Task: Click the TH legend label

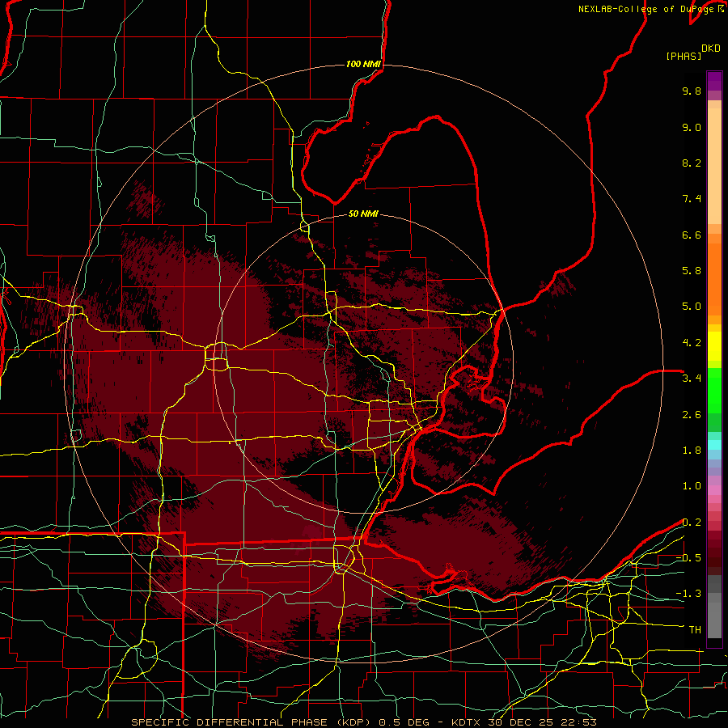Action: (x=695, y=630)
